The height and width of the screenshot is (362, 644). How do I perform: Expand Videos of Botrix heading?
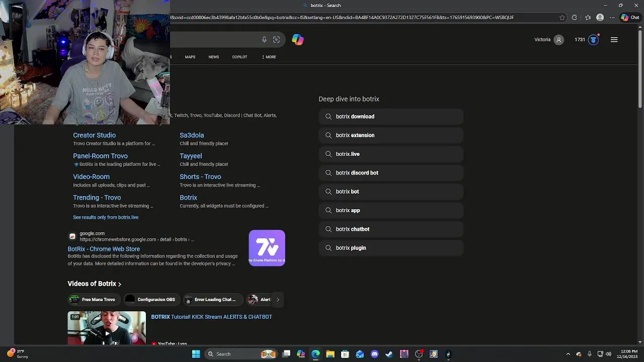pyautogui.click(x=95, y=284)
